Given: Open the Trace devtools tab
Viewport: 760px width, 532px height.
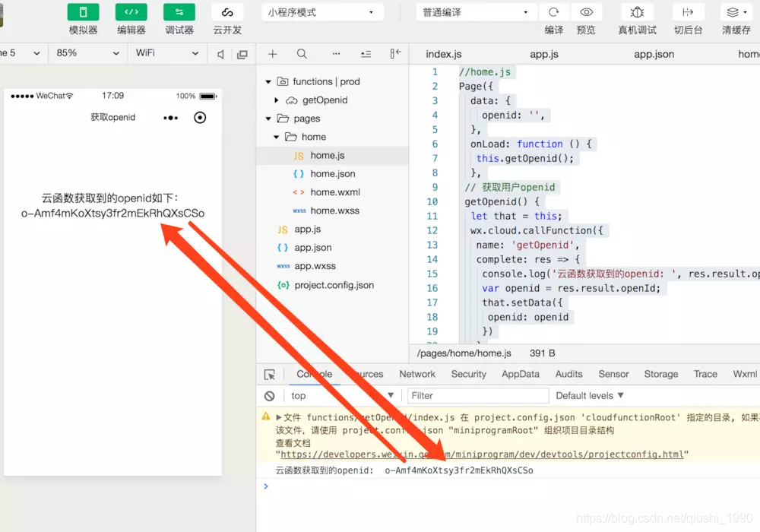Looking at the screenshot, I should point(705,374).
